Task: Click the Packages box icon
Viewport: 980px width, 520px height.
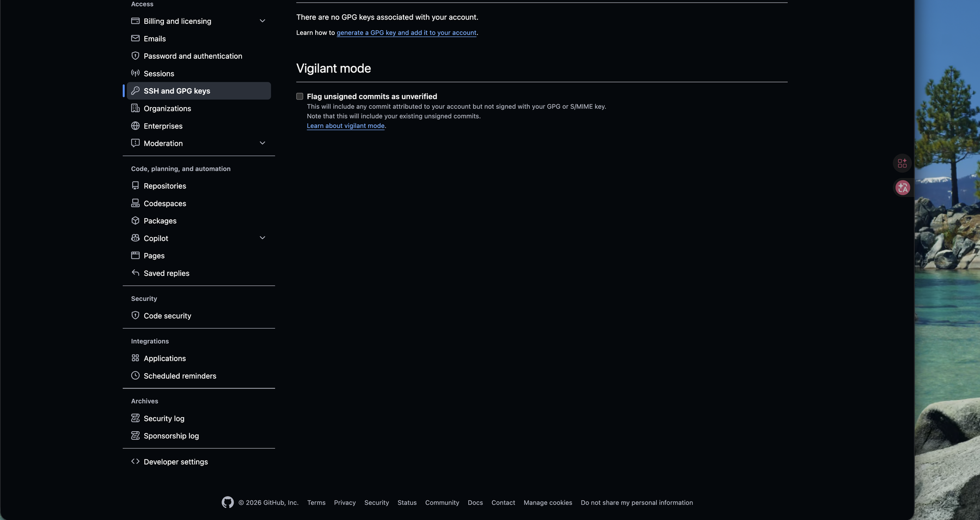Action: 135,220
